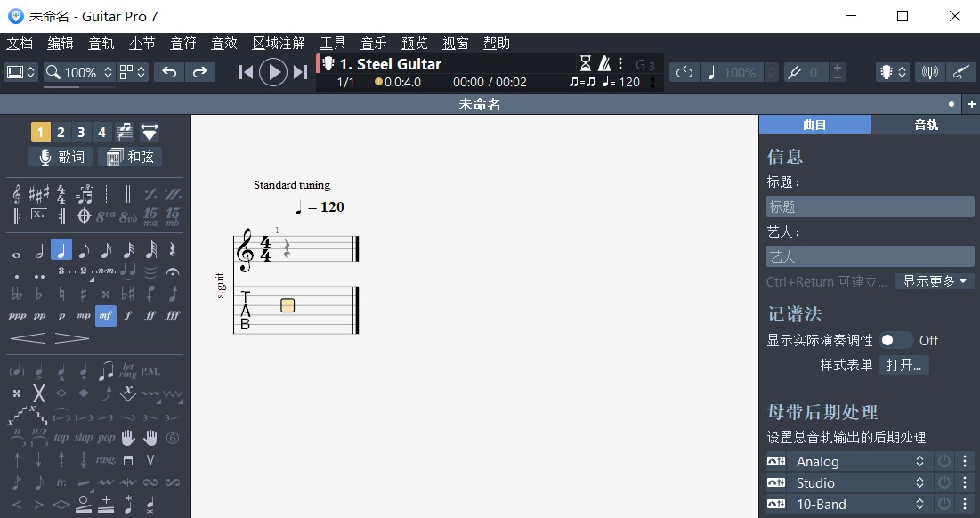Toggle power for Studio effect
The height and width of the screenshot is (518, 980).
coord(944,482)
